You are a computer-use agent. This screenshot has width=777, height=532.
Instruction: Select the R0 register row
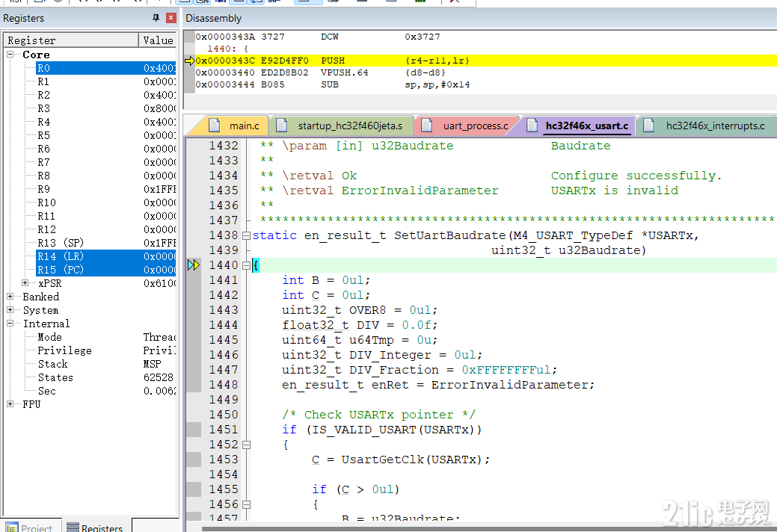(106, 68)
